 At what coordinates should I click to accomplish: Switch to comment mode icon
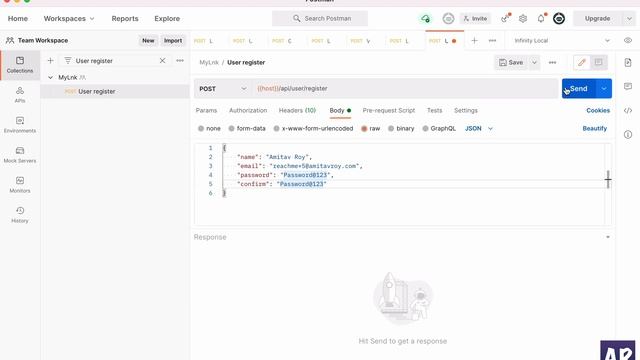[598, 62]
